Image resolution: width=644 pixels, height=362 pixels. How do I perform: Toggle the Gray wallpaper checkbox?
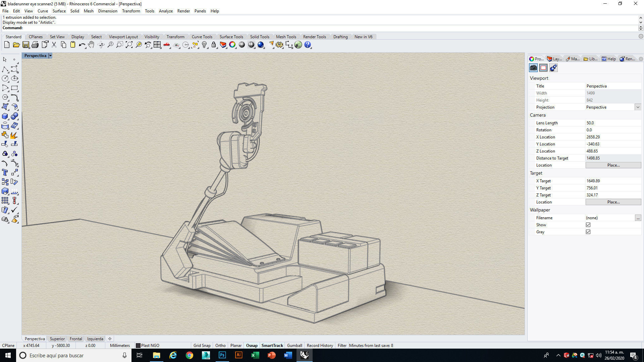pos(588,232)
